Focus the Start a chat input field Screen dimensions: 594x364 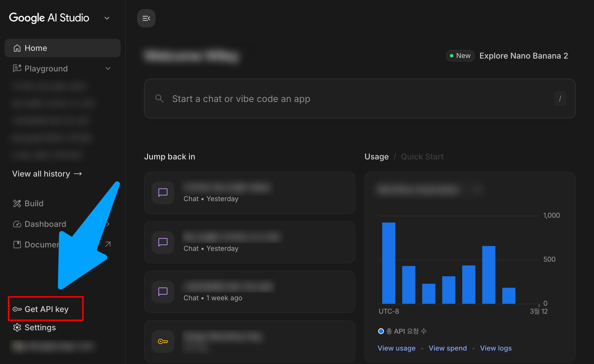tap(343, 99)
